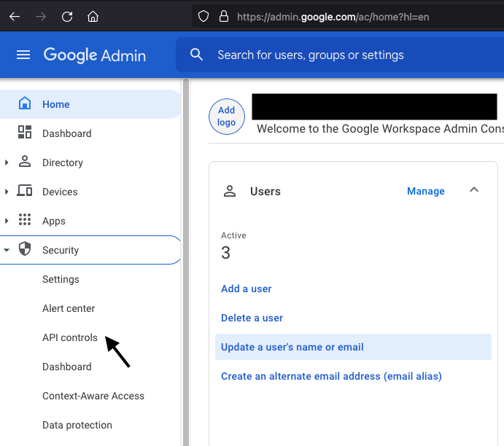Reload the page with the refresh icon
This screenshot has width=504, height=446.
point(67,16)
